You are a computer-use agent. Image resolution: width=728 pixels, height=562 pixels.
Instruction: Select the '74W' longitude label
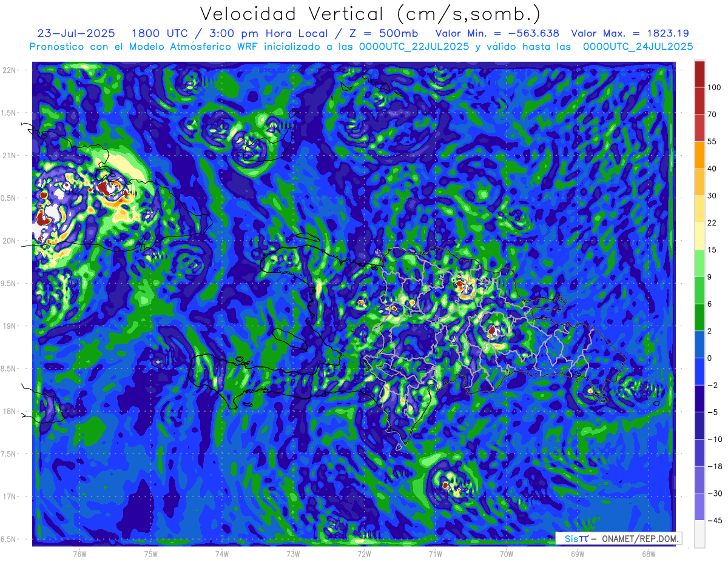[222, 554]
